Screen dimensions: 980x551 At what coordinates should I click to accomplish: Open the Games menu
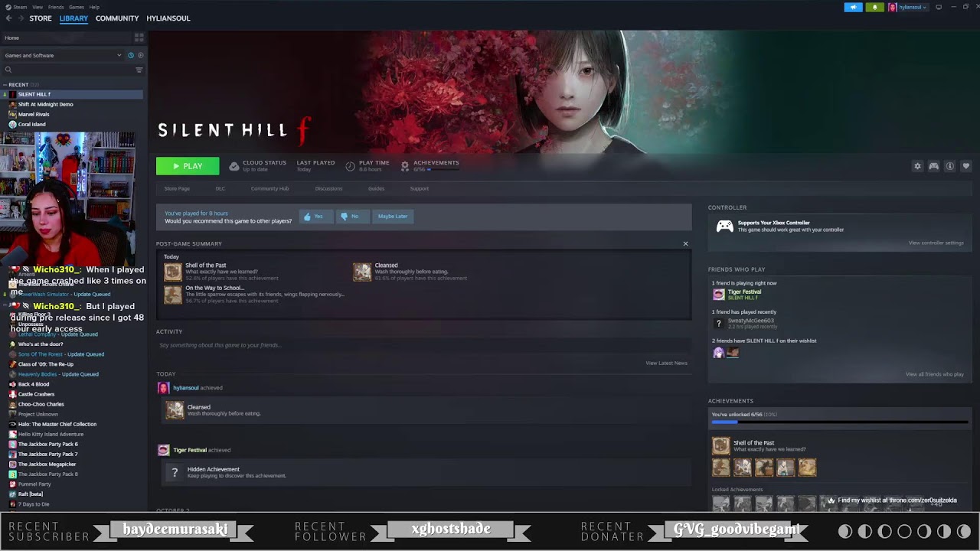pos(77,7)
